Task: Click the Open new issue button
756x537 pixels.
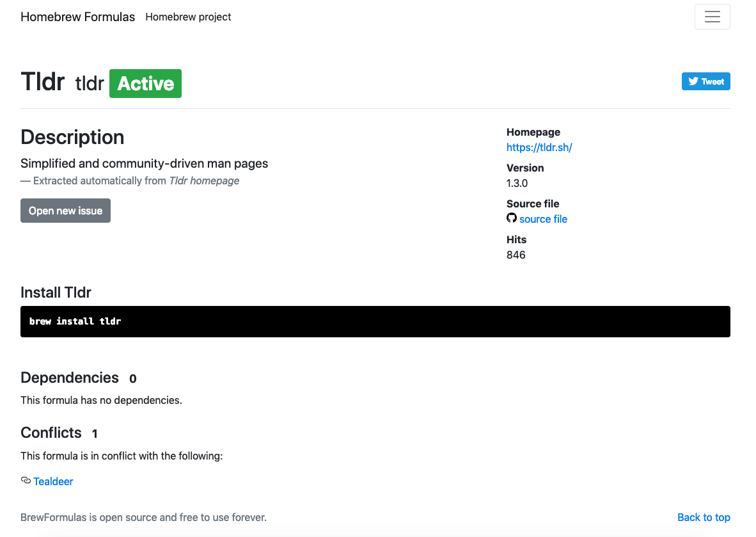Action: pyautogui.click(x=66, y=211)
